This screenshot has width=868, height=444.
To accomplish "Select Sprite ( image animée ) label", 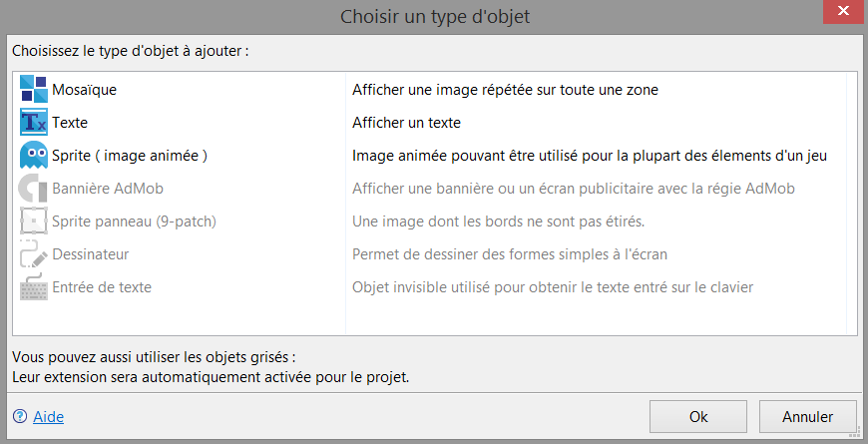I will pyautogui.click(x=130, y=156).
